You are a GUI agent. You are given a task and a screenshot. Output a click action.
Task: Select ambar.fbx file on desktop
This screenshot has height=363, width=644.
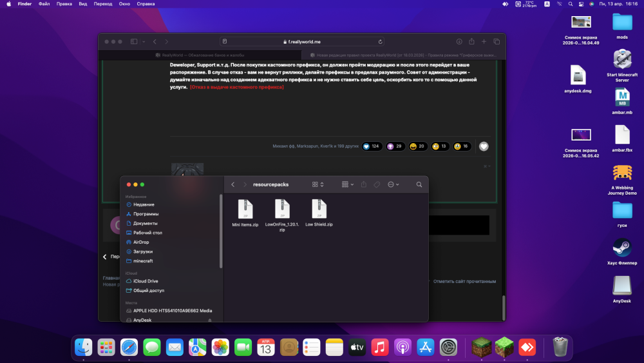[622, 139]
